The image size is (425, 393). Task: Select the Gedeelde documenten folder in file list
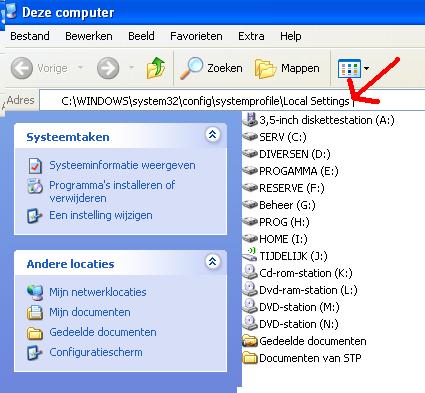(304, 341)
